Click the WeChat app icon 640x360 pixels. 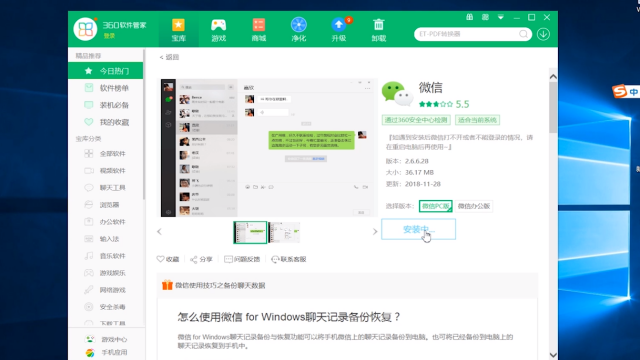397,93
